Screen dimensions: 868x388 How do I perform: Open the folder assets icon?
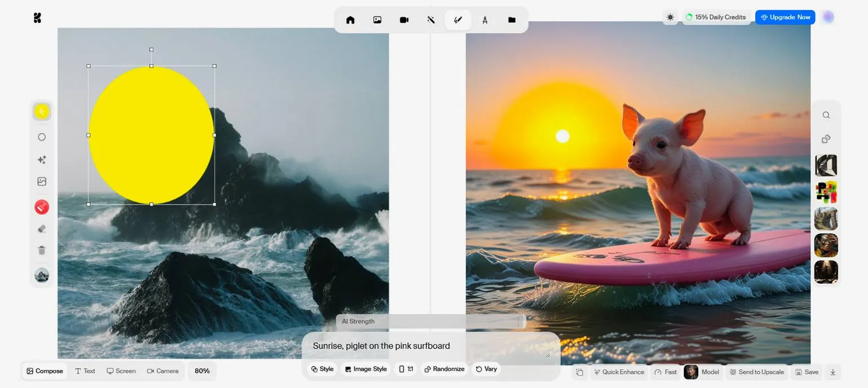coord(512,20)
